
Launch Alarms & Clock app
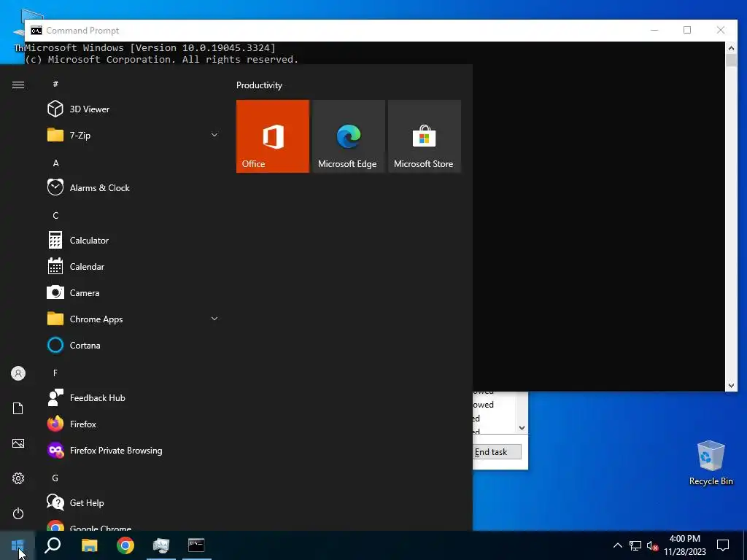(132, 187)
